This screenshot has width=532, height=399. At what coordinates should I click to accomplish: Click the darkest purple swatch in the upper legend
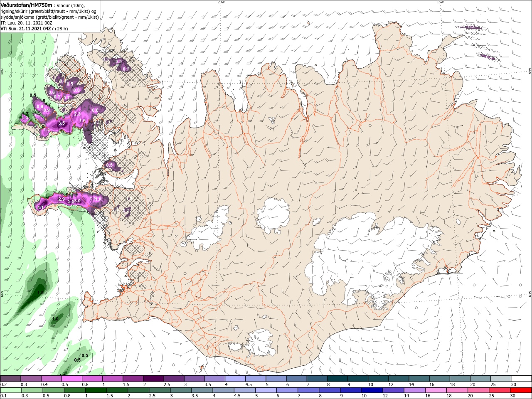tap(153, 379)
